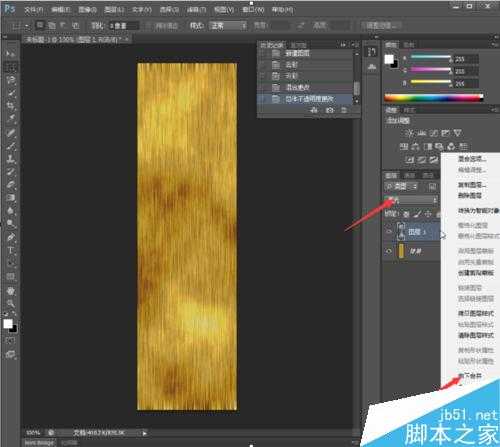
Task: Select the Crop tool
Action: coord(11,106)
